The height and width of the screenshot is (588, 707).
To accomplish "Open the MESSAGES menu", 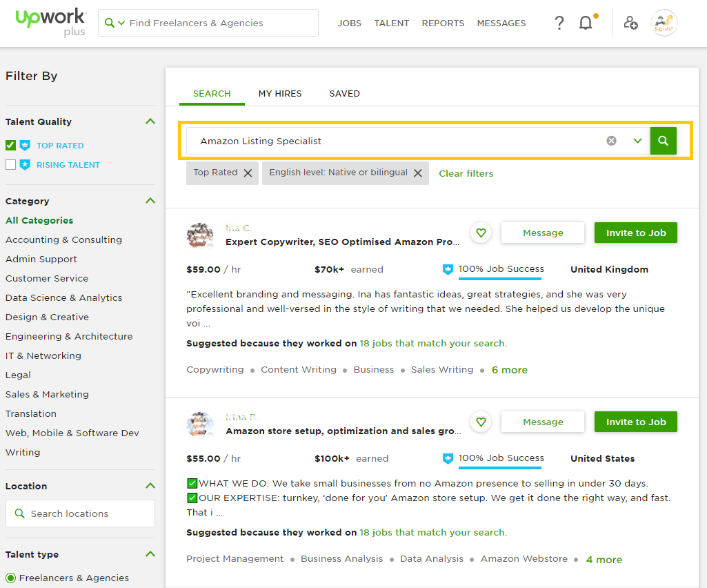I will coord(501,23).
